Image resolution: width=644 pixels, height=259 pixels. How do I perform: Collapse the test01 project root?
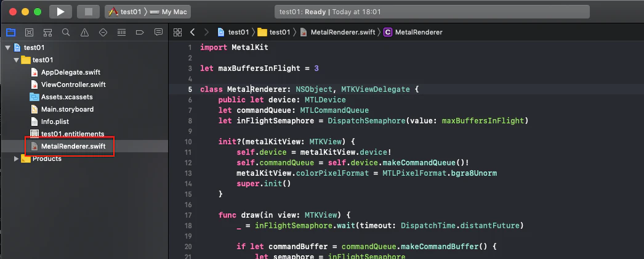pyautogui.click(x=7, y=47)
